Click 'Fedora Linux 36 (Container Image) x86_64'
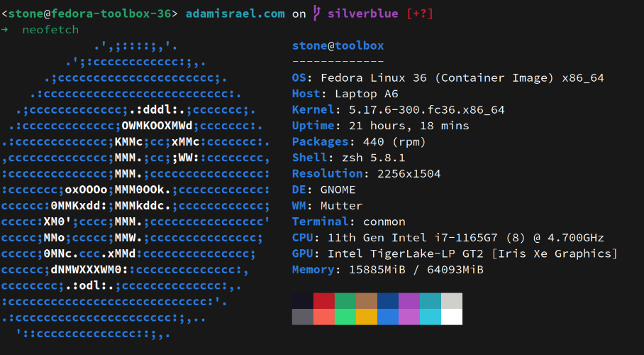 [x=462, y=78]
